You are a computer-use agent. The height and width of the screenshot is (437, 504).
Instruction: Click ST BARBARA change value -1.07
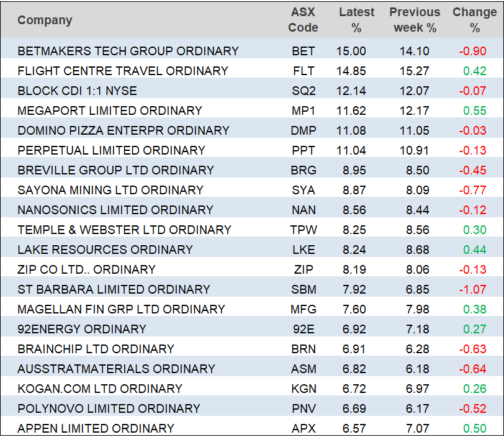[x=472, y=289]
